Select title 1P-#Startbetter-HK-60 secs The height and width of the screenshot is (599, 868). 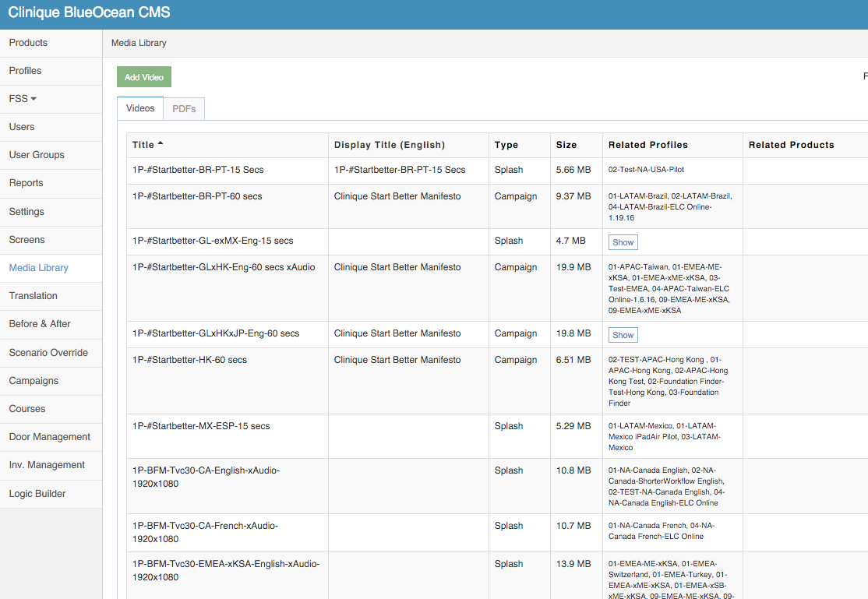[189, 360]
